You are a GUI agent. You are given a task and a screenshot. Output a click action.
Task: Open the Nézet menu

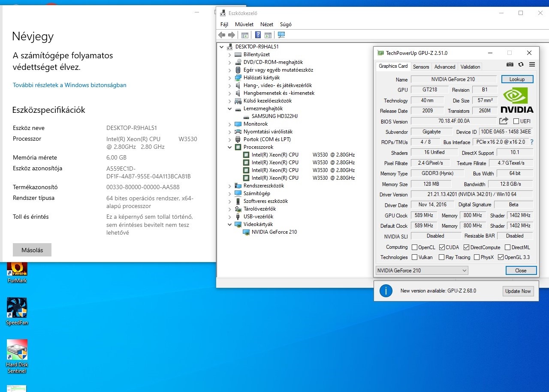click(267, 24)
